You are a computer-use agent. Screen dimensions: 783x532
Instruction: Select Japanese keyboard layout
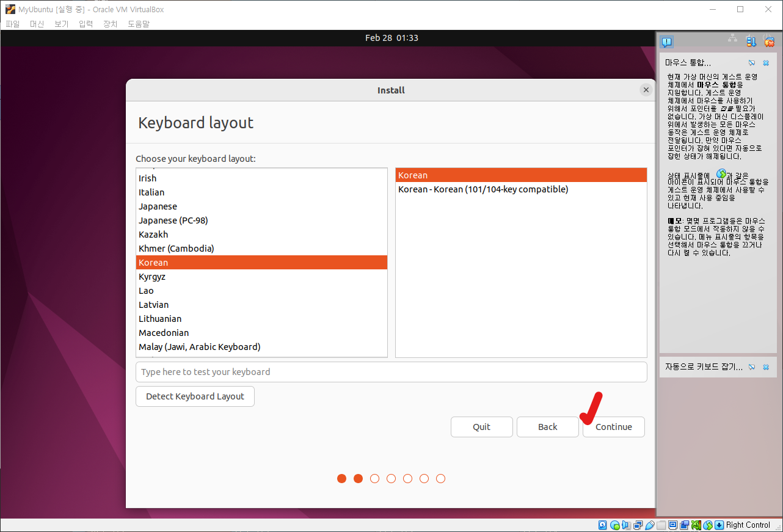click(261, 206)
